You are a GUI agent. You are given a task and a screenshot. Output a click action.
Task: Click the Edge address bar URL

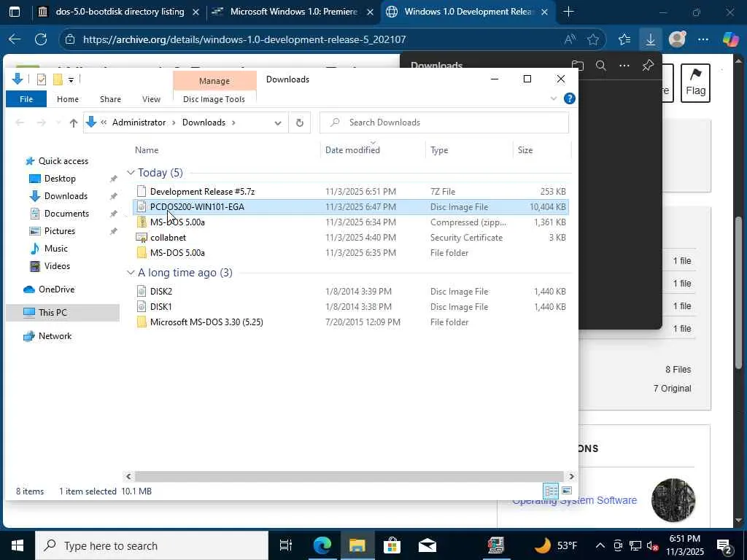point(244,39)
